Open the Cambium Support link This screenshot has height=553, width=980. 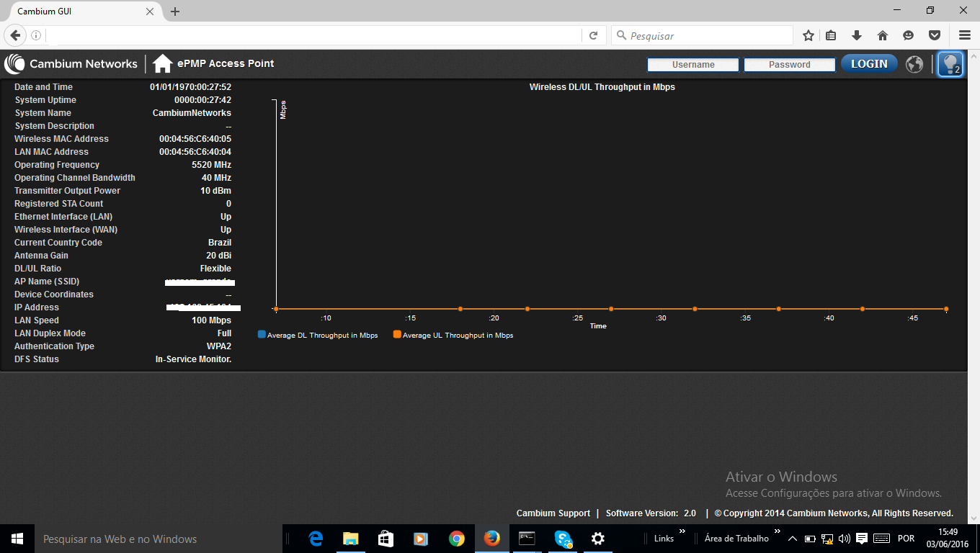(x=553, y=513)
